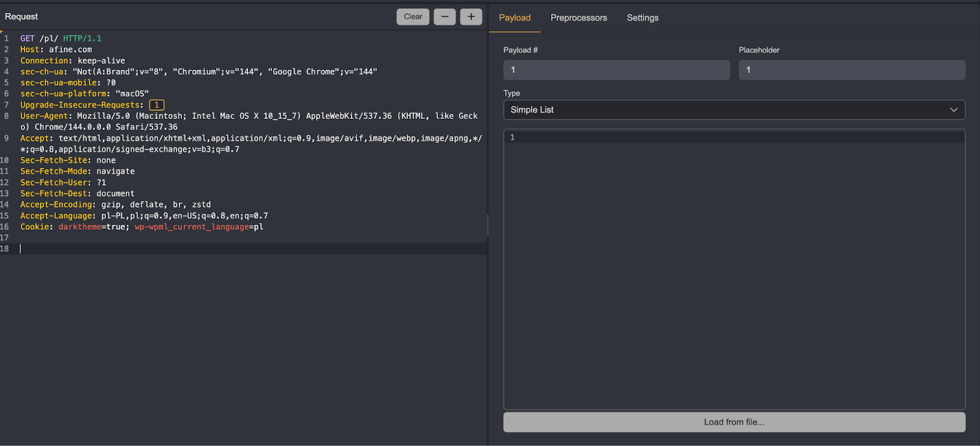Click the sec-ch-ua-platform: "macOS" line
Viewport: 980px width, 446px height.
click(85, 94)
